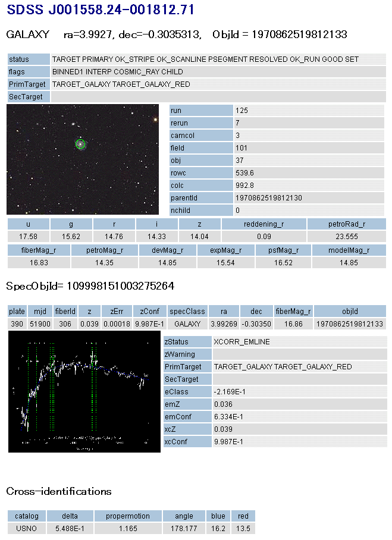Click the 'run' field value 125

(x=242, y=111)
